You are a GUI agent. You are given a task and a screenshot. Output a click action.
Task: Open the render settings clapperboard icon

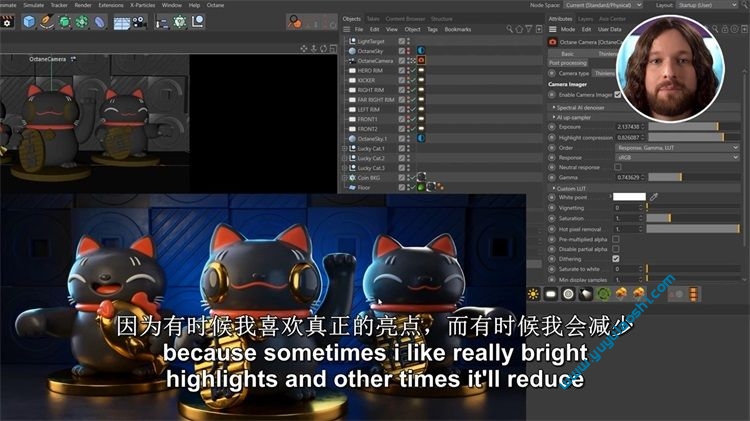(x=7, y=22)
